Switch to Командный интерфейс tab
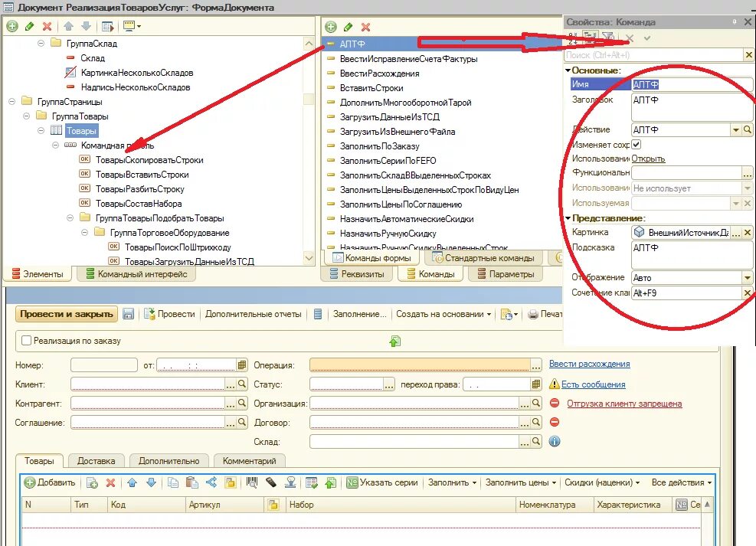This screenshot has width=756, height=546. pyautogui.click(x=137, y=273)
